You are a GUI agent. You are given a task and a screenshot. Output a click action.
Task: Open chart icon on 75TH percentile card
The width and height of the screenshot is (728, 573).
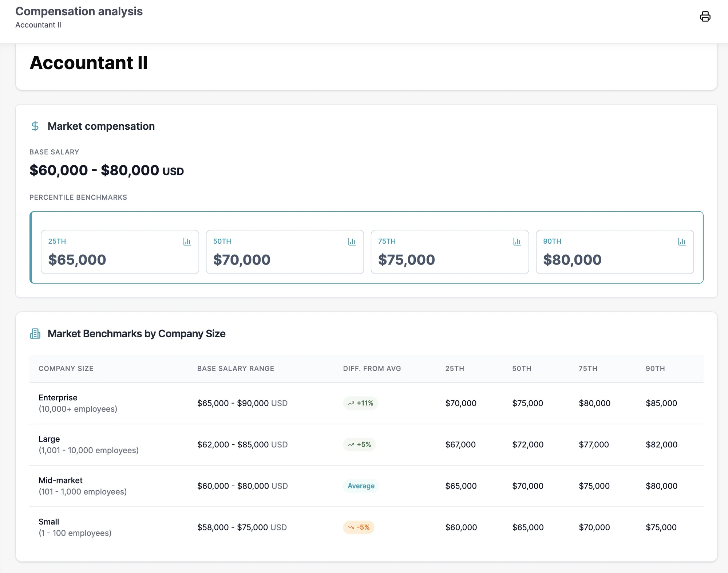(517, 242)
